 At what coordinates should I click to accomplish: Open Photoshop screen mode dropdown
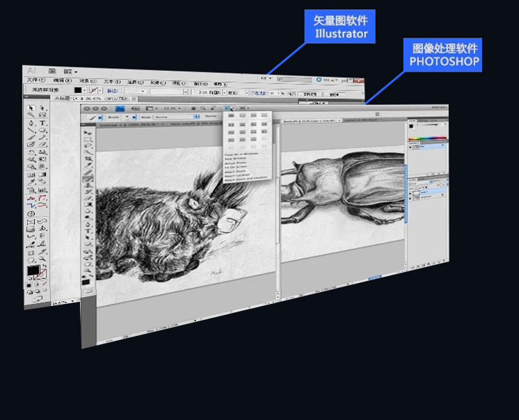248,108
